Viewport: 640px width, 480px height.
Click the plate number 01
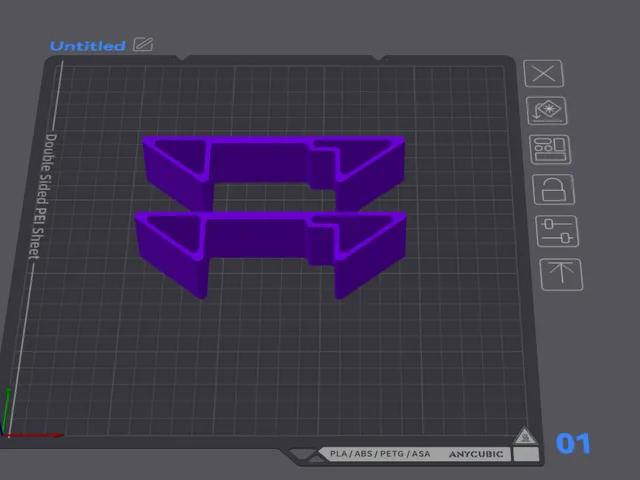tap(573, 444)
